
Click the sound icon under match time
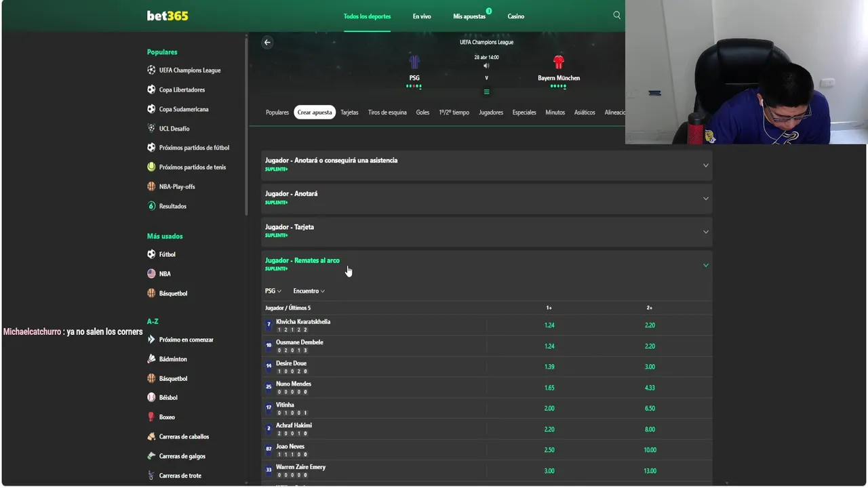point(486,66)
